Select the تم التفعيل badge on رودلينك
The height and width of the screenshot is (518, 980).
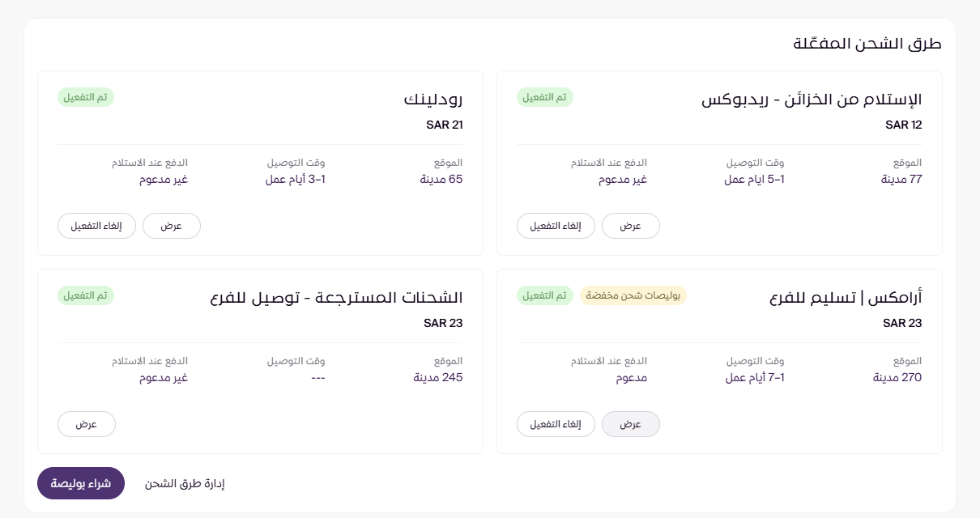(x=86, y=97)
